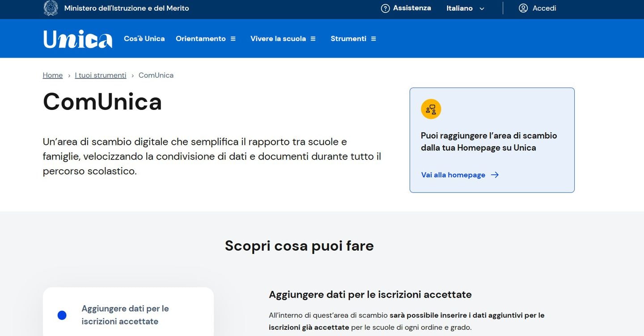Go to I tuoi strumenti breadcrumb
The width and height of the screenshot is (644, 336).
[x=101, y=76]
